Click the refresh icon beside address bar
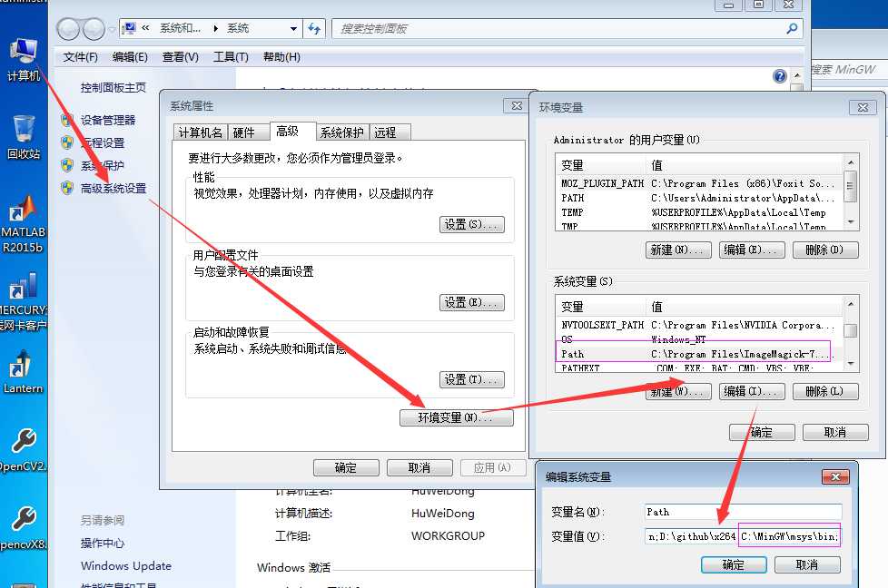The height and width of the screenshot is (588, 888). click(x=314, y=28)
